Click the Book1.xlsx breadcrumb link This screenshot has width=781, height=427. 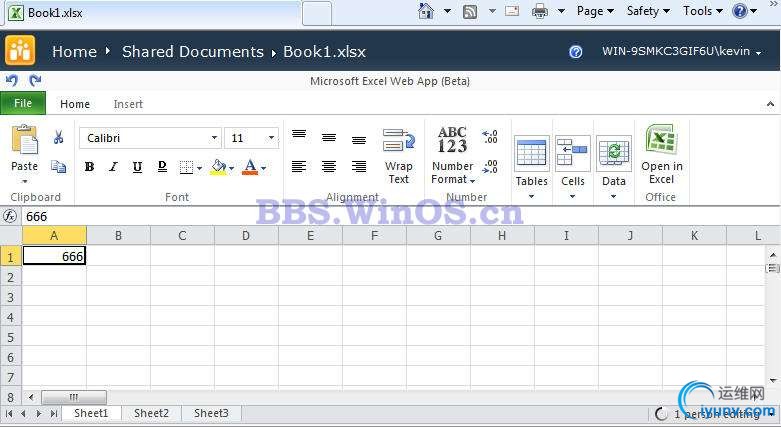click(324, 51)
